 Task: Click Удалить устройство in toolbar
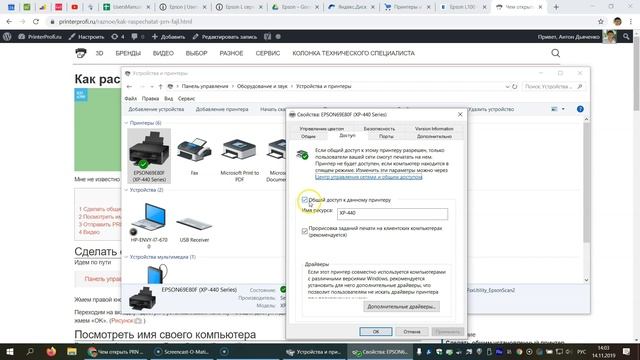491,109
